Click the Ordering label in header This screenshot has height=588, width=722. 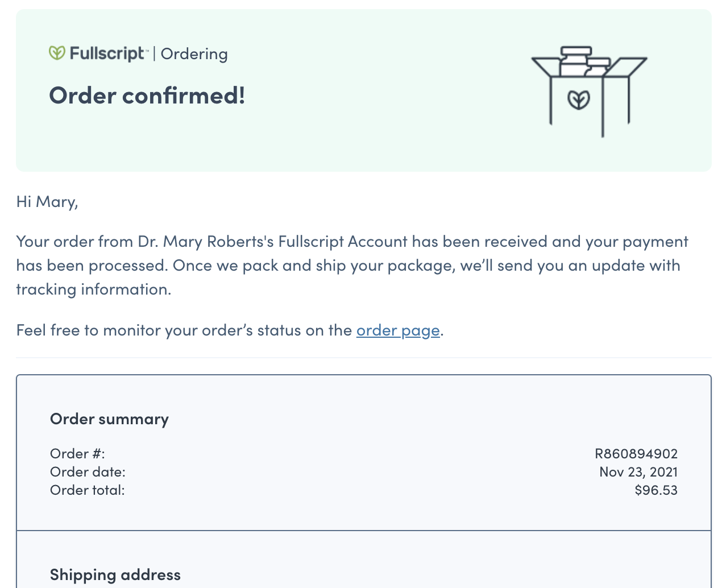pos(194,54)
